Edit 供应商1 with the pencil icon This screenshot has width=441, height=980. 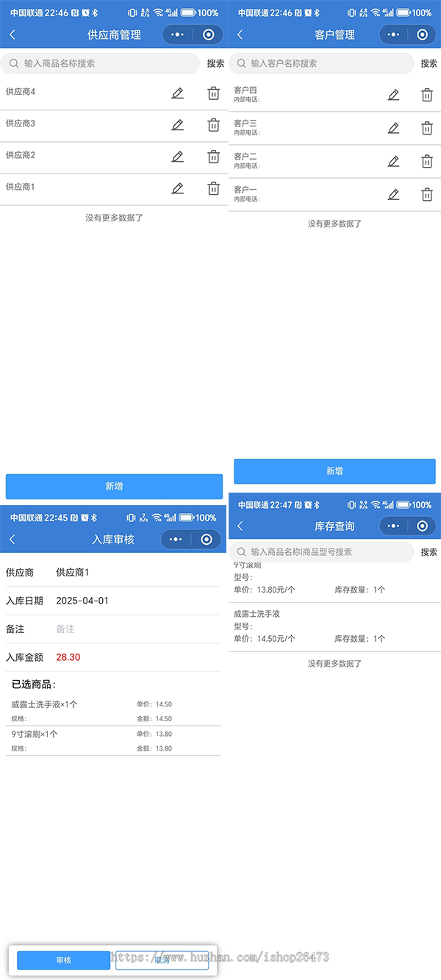coord(177,188)
